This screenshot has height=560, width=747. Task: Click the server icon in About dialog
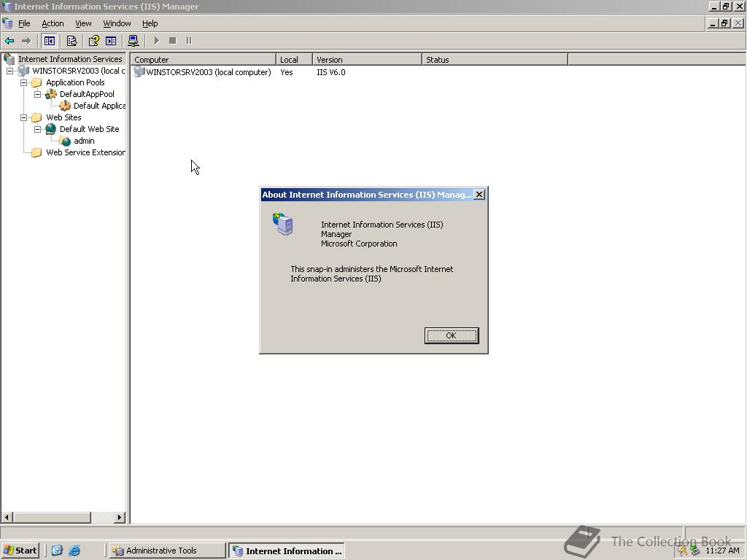tap(283, 224)
